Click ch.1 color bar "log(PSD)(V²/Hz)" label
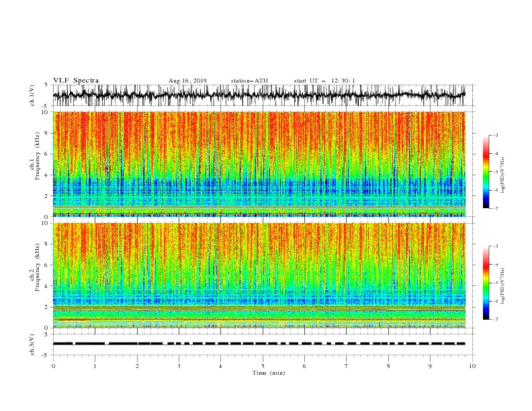This screenshot has height=411, width=532. click(x=503, y=175)
